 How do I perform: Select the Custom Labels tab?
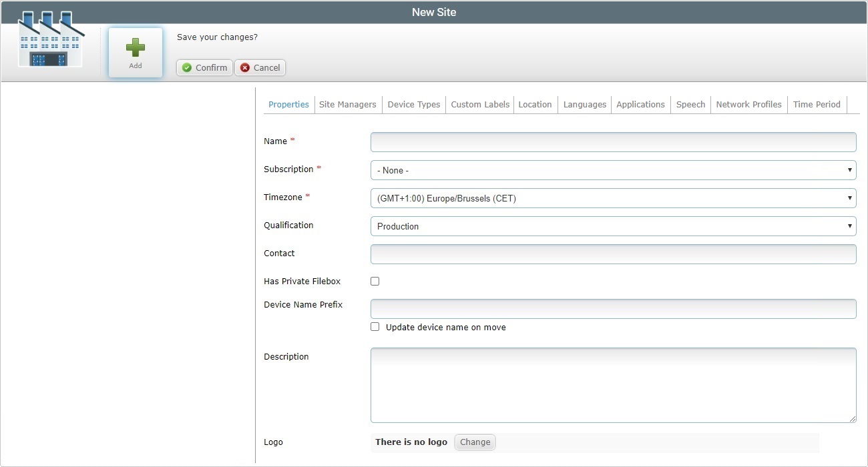480,104
